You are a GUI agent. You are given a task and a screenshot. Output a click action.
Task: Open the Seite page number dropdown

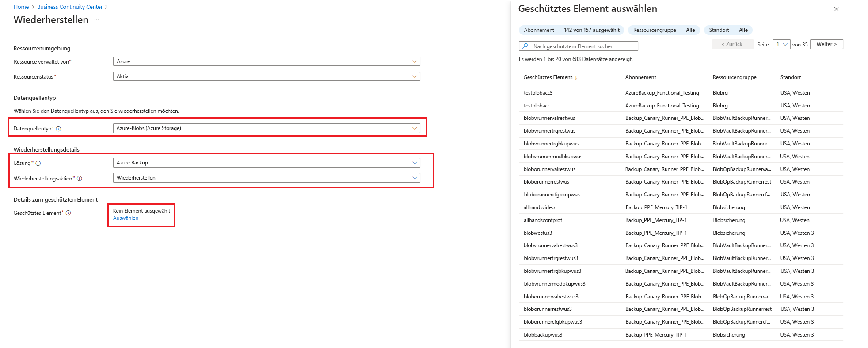click(x=781, y=44)
